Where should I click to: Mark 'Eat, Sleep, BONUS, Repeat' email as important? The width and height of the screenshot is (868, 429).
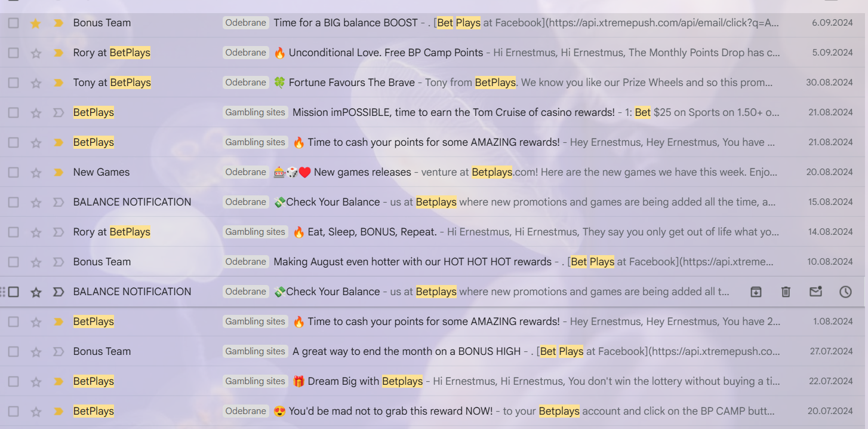coord(59,232)
